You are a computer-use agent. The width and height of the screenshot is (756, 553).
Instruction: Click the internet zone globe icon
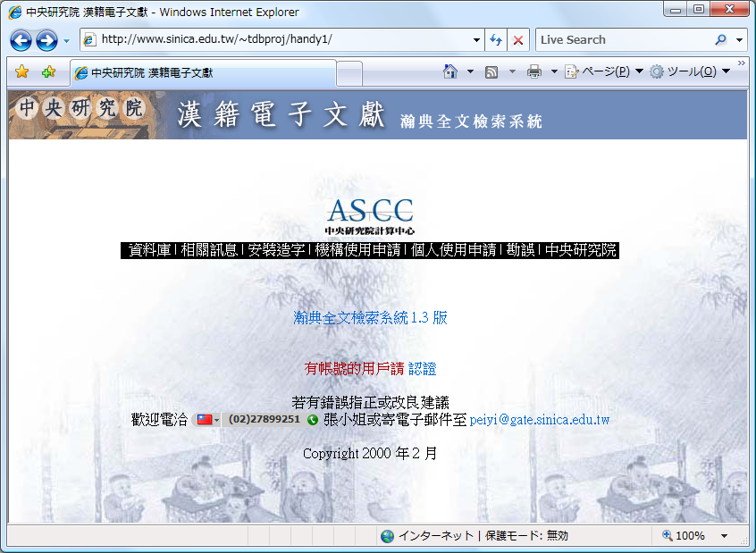pos(387,536)
